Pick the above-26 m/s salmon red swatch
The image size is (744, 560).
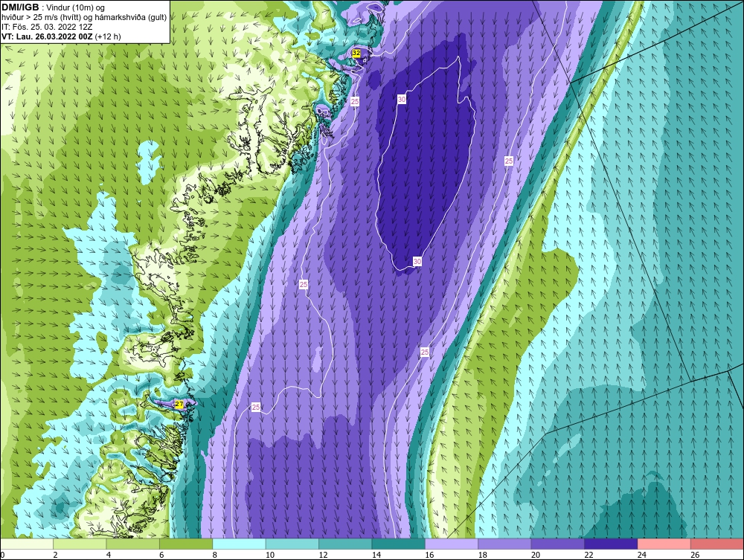[x=717, y=544]
